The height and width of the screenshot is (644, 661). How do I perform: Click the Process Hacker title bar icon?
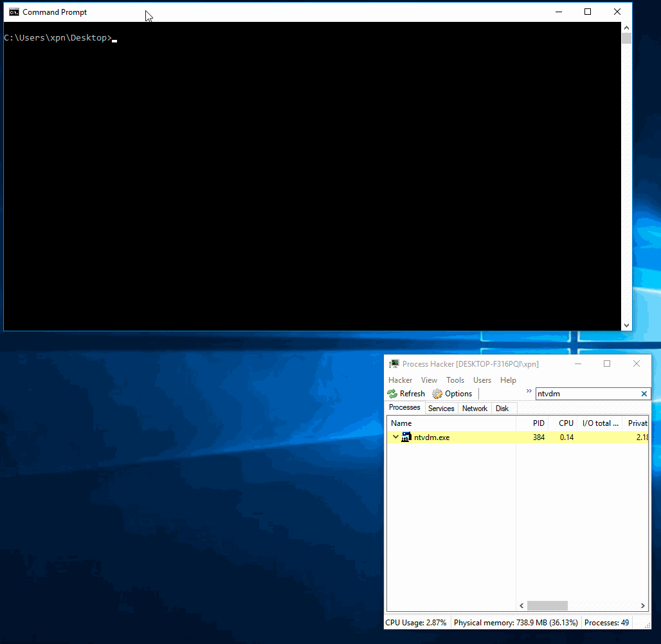coord(394,364)
